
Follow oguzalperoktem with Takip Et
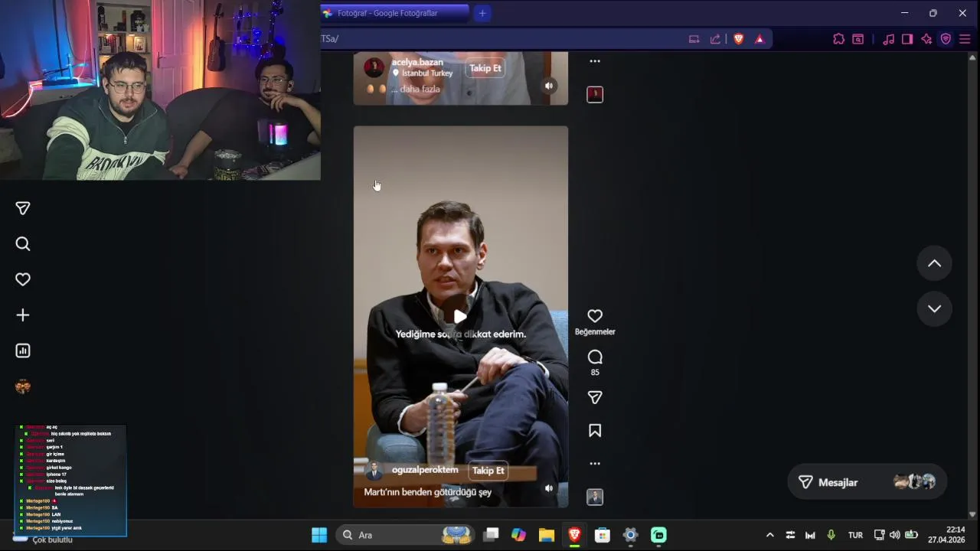488,471
